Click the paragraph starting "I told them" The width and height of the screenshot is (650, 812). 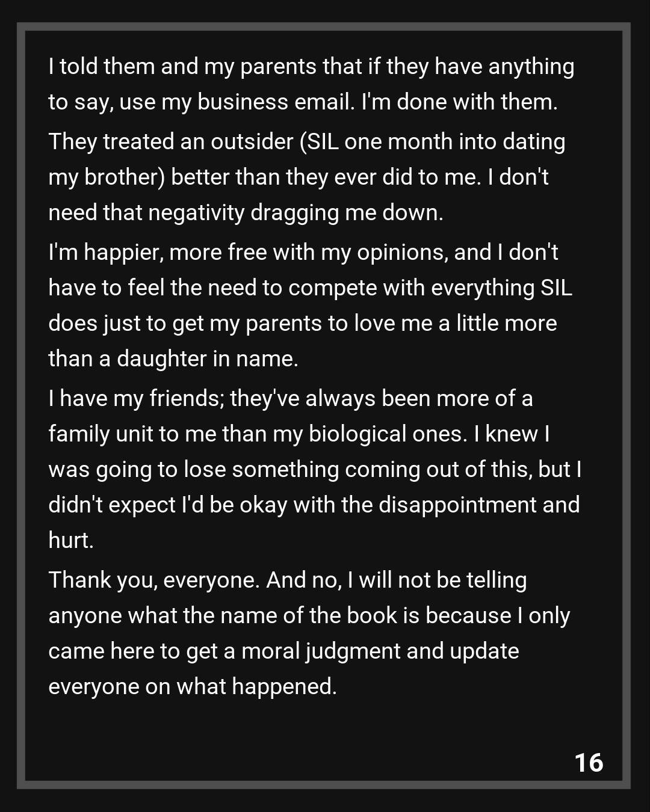[x=311, y=84]
